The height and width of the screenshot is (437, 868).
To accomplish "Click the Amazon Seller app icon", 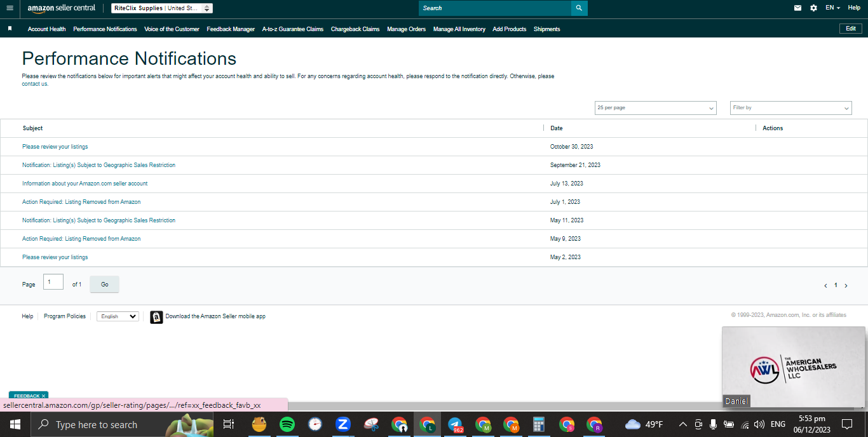I will (x=156, y=317).
